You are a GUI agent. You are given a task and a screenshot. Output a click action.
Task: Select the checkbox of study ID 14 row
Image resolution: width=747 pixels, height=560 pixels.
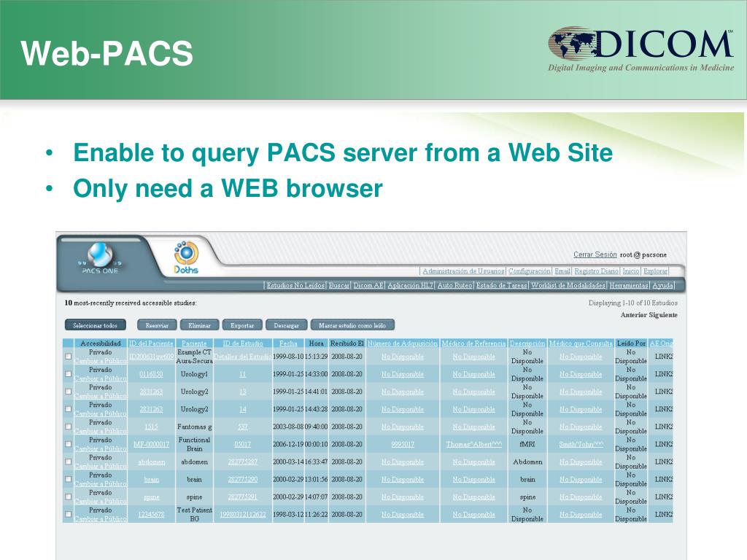click(69, 409)
